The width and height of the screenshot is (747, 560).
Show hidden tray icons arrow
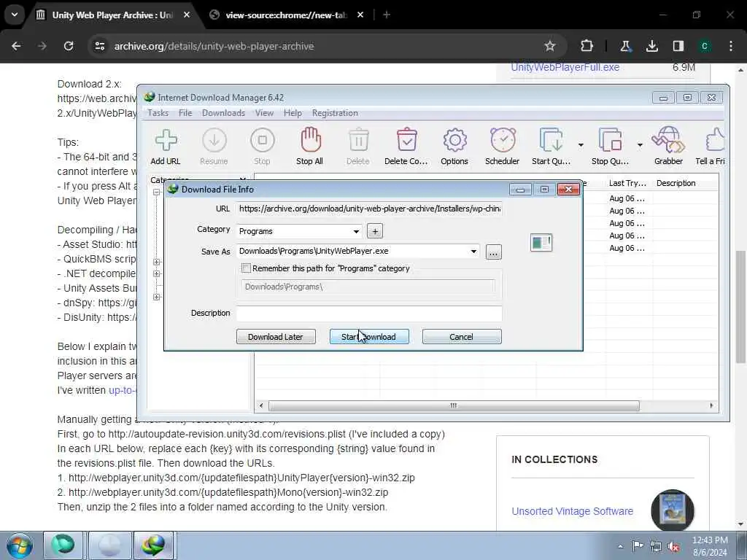620,547
